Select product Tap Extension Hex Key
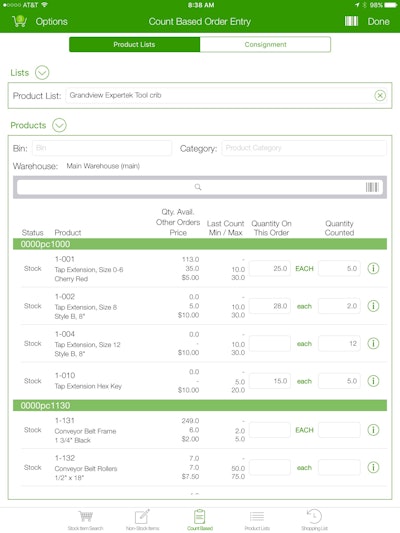400x533 pixels. 88,386
